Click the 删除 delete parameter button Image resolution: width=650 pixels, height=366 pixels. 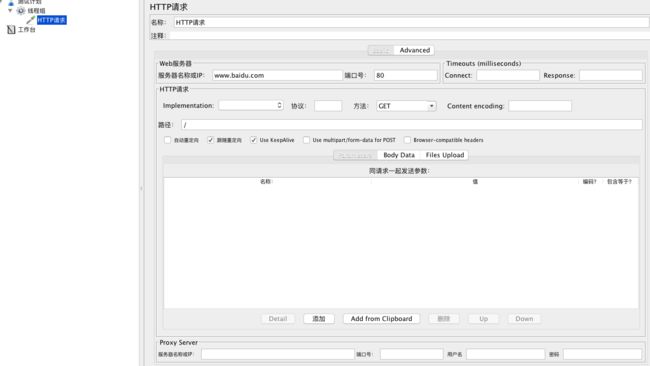[444, 319]
